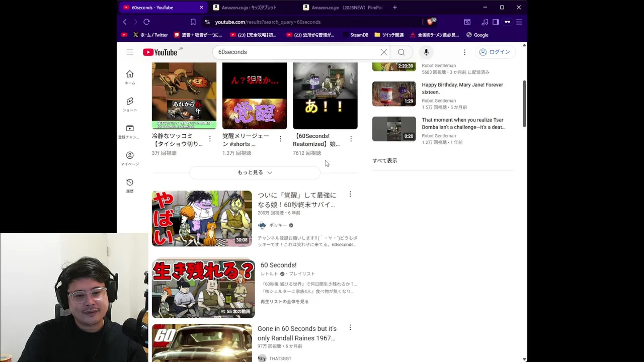
Task: Go back with the browser back arrow
Action: (125, 22)
